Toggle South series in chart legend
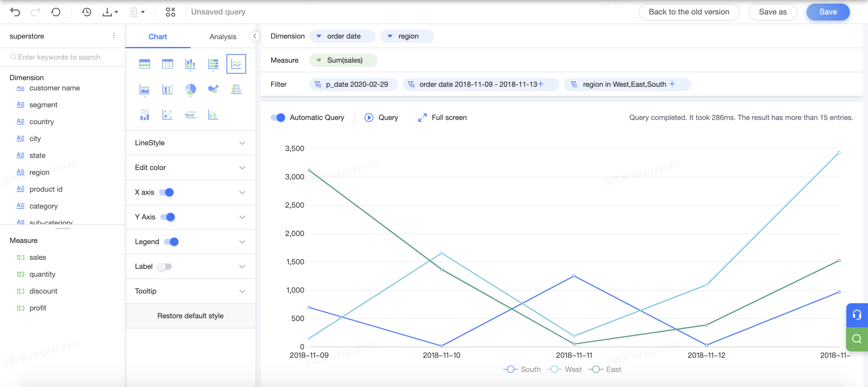This screenshot has height=387, width=868. (x=522, y=369)
